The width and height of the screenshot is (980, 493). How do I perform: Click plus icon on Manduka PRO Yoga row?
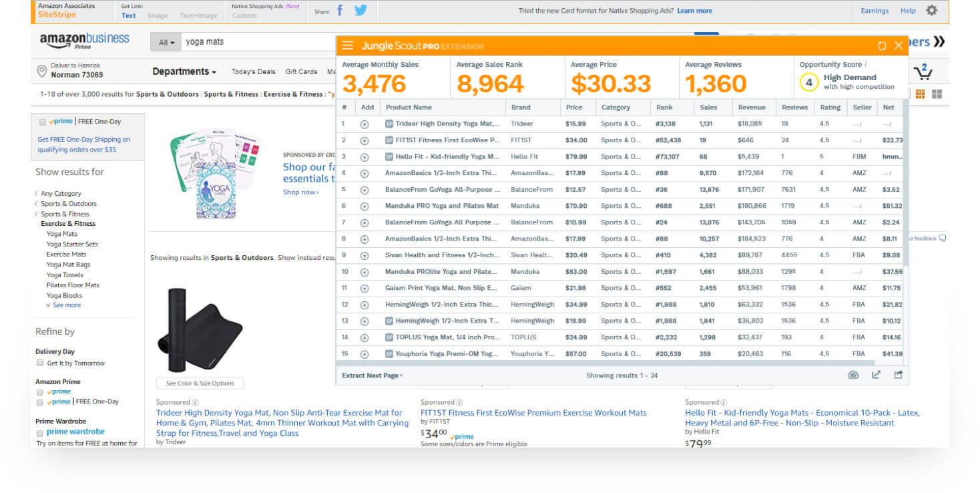click(x=364, y=206)
